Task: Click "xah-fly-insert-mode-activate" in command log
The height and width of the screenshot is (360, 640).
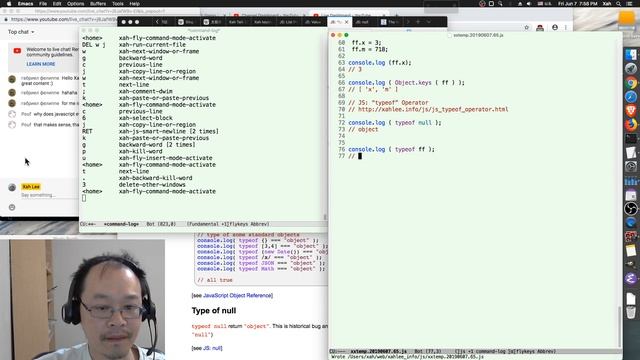Action: [x=166, y=158]
